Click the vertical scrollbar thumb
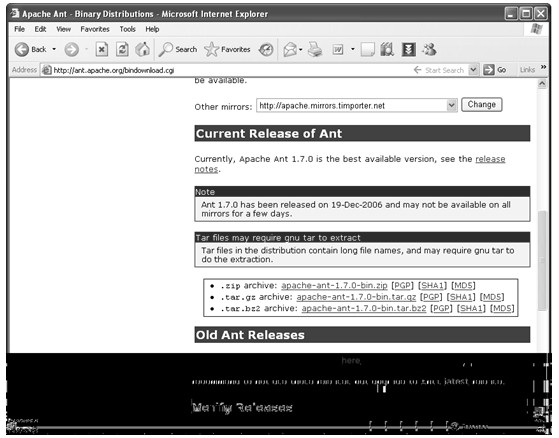The height and width of the screenshot is (438, 559). (542, 261)
